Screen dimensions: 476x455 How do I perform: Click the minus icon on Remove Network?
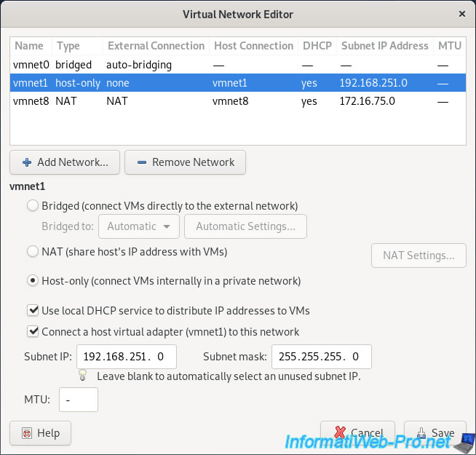point(141,162)
